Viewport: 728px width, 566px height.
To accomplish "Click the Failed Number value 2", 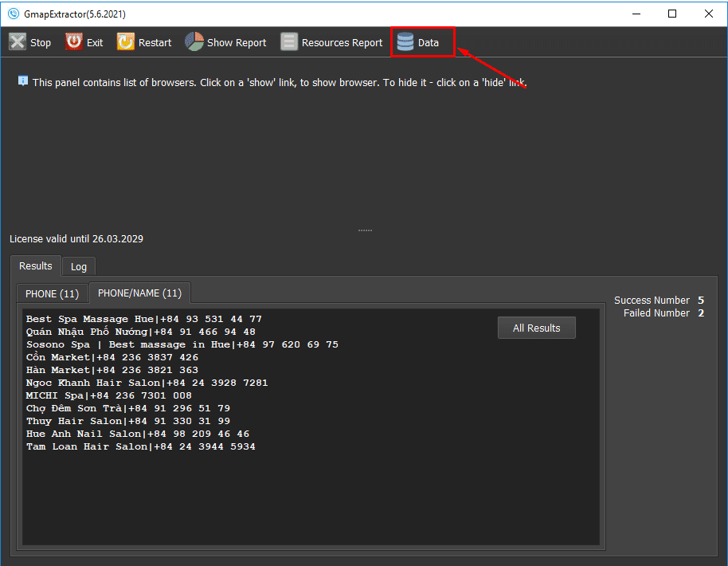I will coord(701,313).
